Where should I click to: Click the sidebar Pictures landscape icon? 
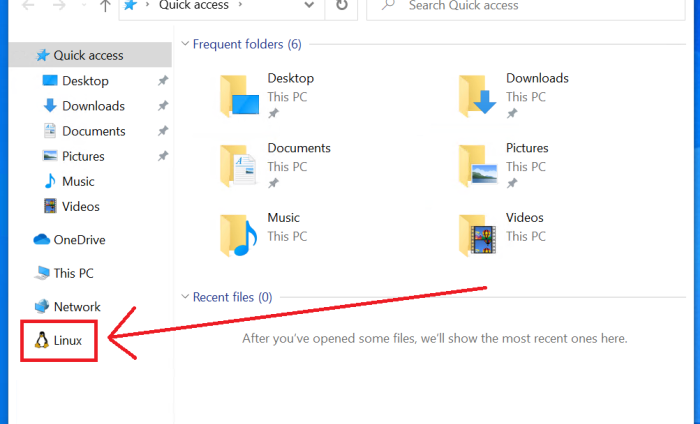click(x=50, y=156)
